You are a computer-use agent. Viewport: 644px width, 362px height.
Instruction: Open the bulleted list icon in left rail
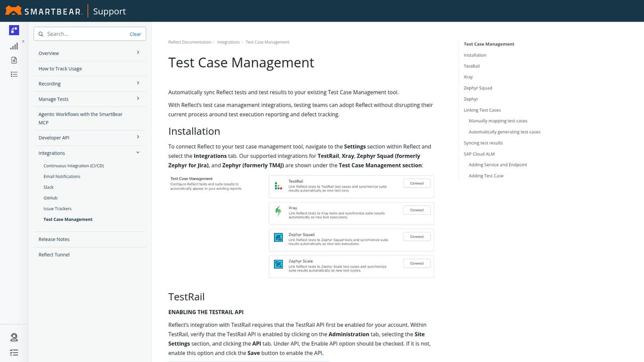point(14,74)
